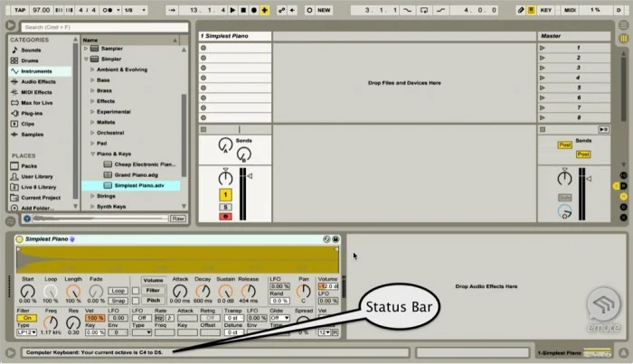Select Grand Piano.adg preset
Image resolution: width=633 pixels, height=364 pixels.
[136, 175]
